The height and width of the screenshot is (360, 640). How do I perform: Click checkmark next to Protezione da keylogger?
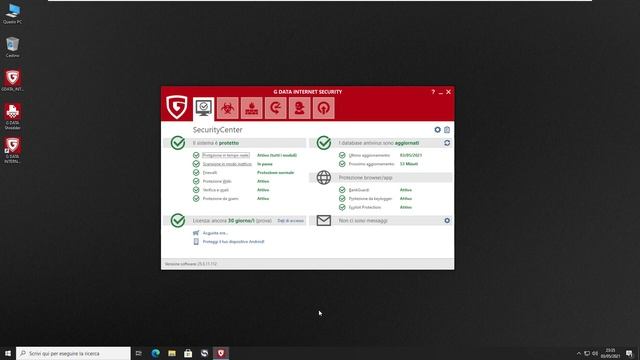(x=342, y=198)
